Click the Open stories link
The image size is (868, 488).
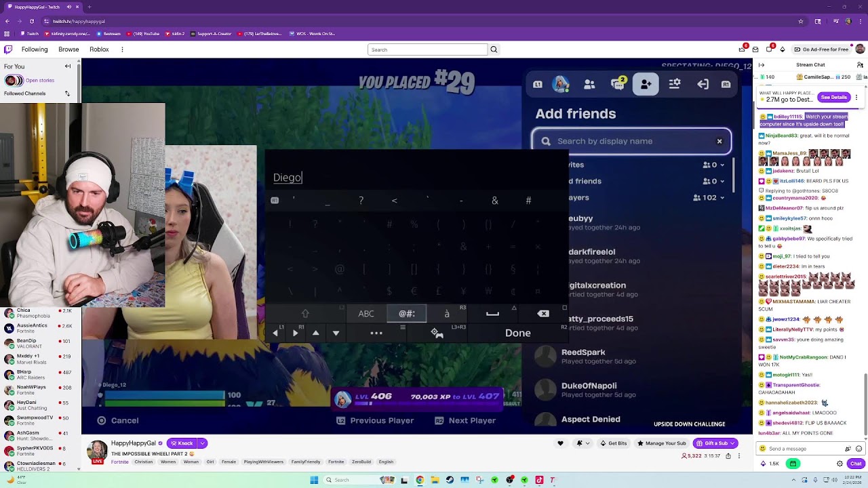tap(40, 80)
